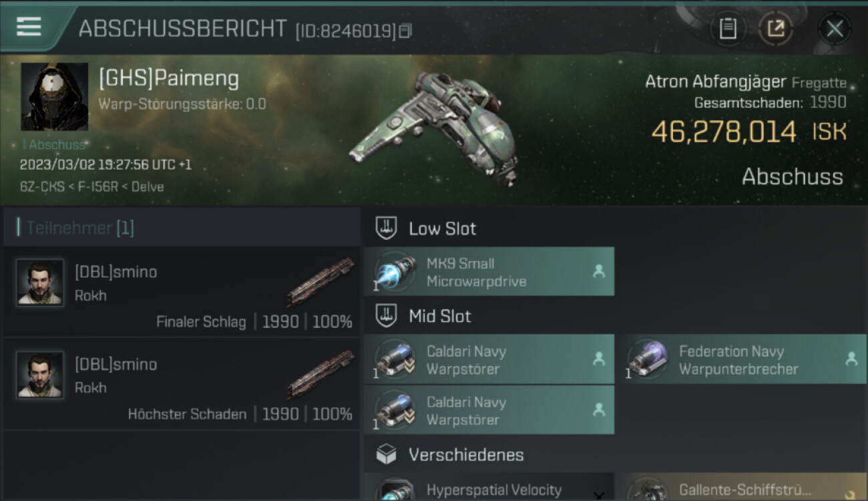Open the hamburger menu icon
The height and width of the screenshot is (501, 868).
[x=29, y=27]
